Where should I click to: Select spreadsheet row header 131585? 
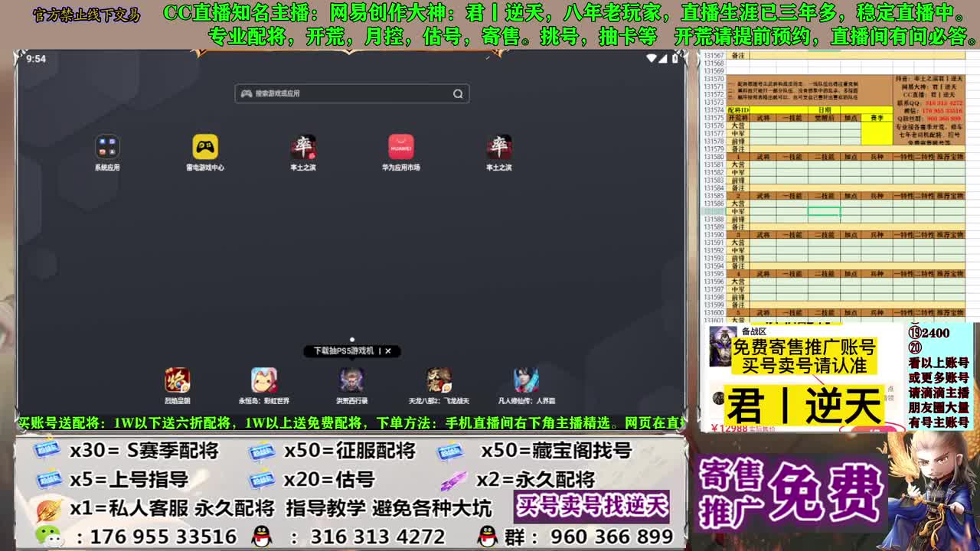(714, 196)
